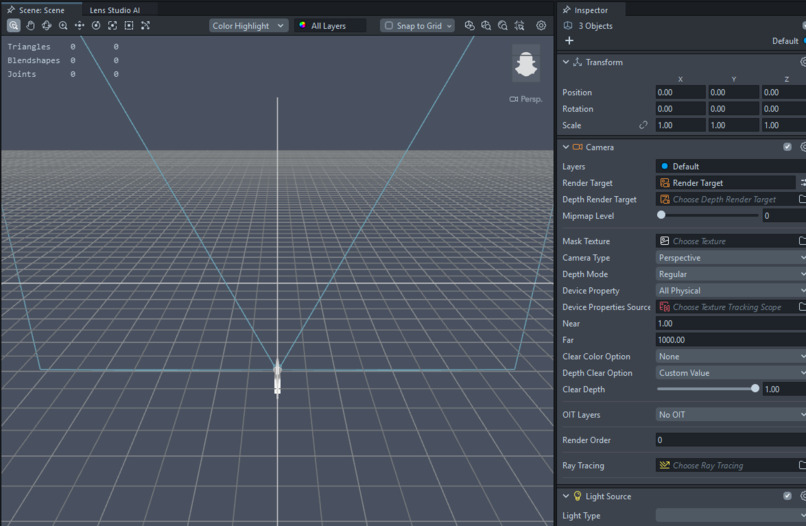Open the OIT Layers dropdown
Screen dimensions: 806x526
click(730, 414)
